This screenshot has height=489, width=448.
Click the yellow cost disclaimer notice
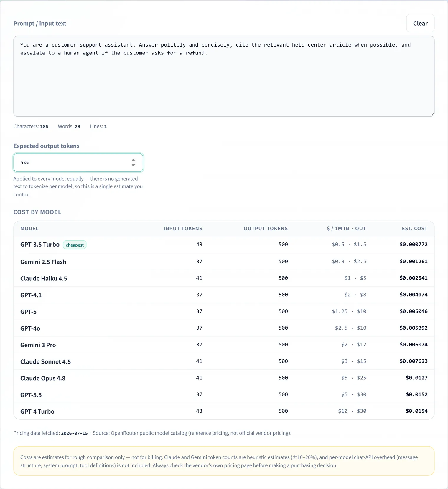click(x=224, y=461)
